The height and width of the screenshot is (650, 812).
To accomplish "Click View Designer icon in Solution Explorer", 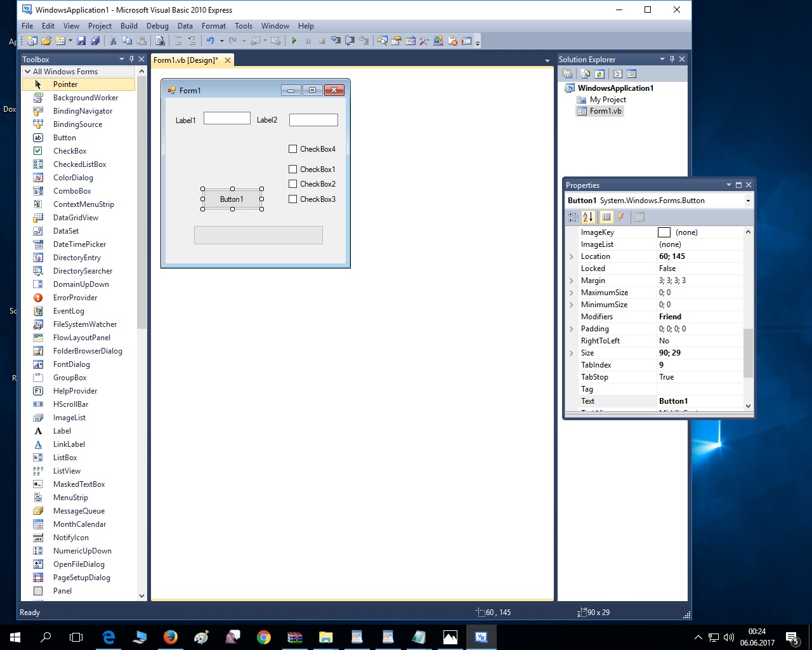I will [631, 74].
